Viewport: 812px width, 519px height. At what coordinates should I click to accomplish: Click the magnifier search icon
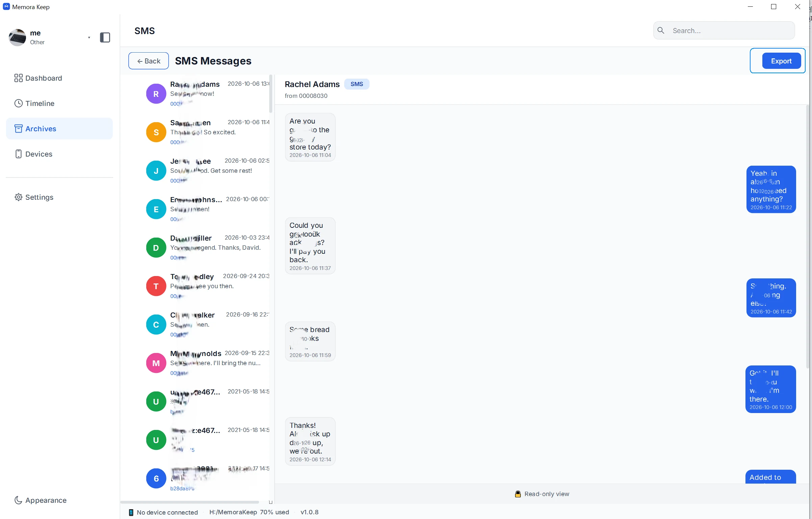661,31
